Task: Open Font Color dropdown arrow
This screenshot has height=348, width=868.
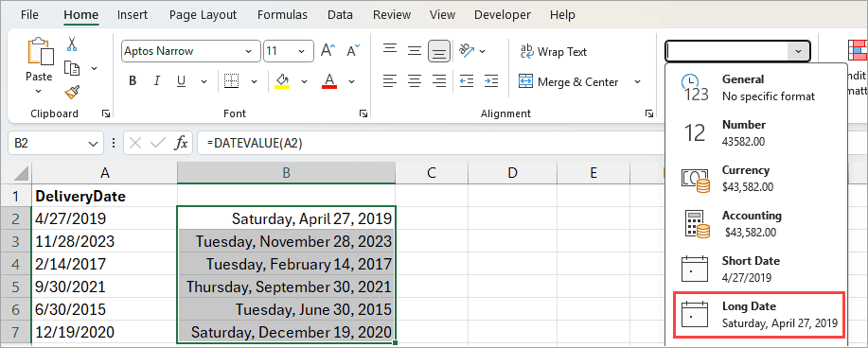Action: tap(351, 81)
